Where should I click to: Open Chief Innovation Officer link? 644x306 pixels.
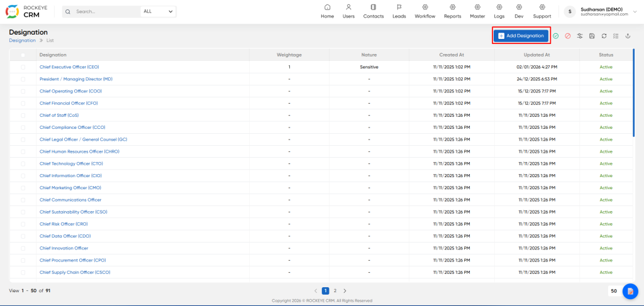(x=64, y=248)
